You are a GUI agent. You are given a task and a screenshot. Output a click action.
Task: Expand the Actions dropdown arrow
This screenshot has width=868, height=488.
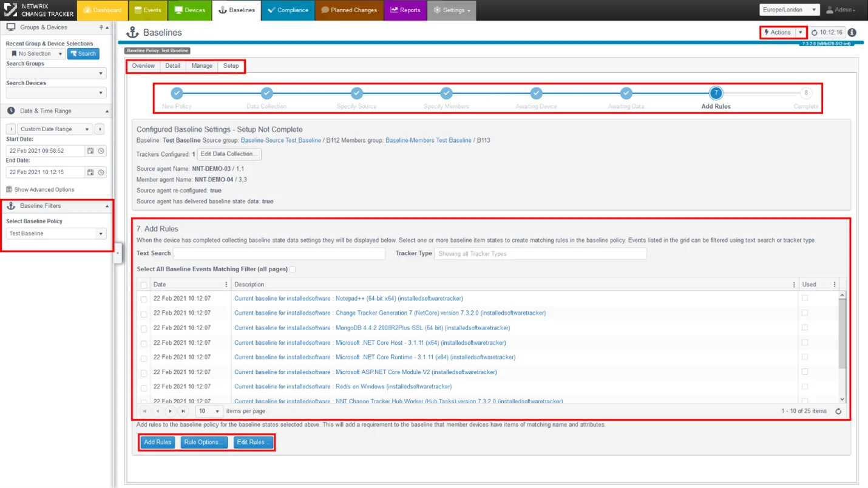[801, 33]
